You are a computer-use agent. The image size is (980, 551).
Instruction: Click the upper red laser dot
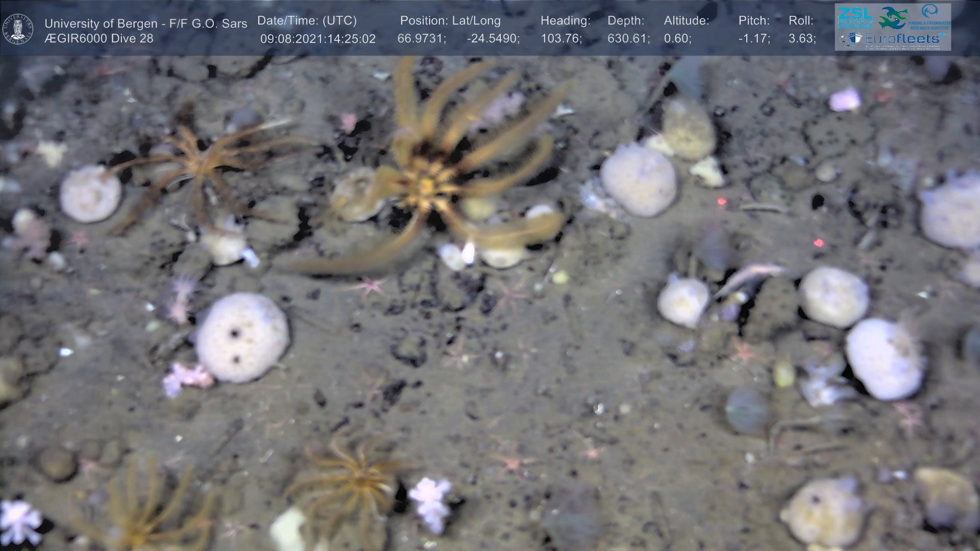point(722,202)
